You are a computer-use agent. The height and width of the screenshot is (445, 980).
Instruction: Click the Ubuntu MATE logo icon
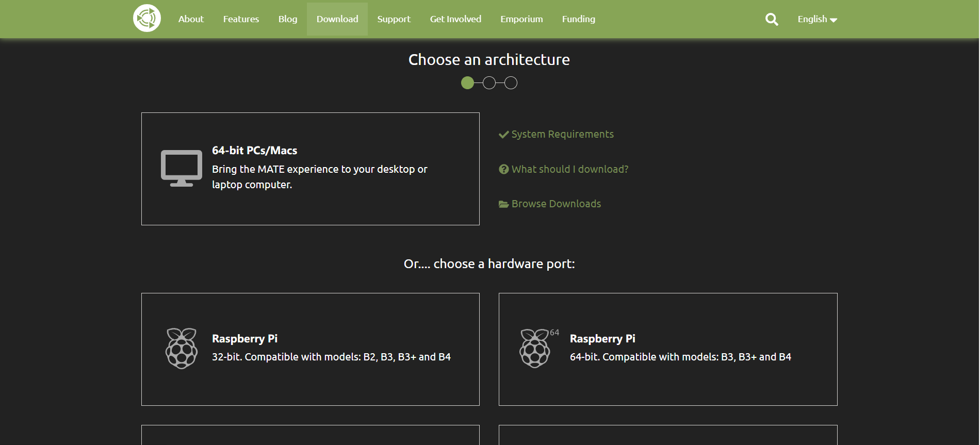pos(147,18)
